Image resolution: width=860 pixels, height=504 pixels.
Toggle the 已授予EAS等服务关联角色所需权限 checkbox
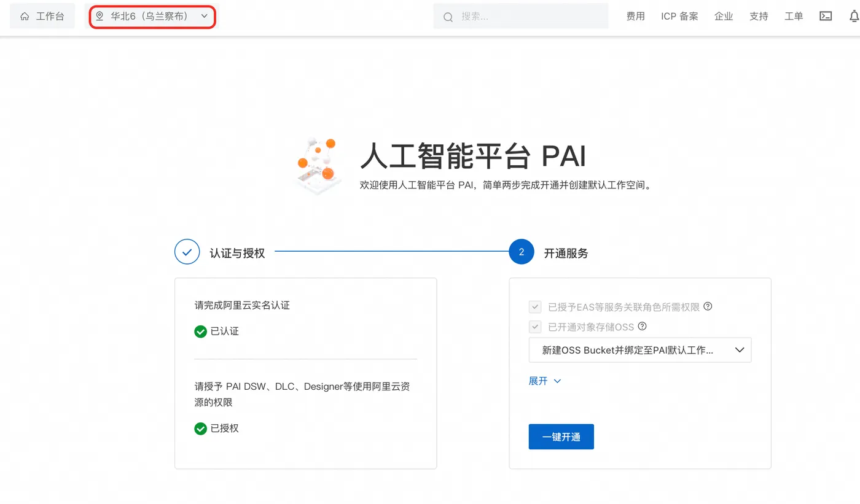[x=535, y=307]
